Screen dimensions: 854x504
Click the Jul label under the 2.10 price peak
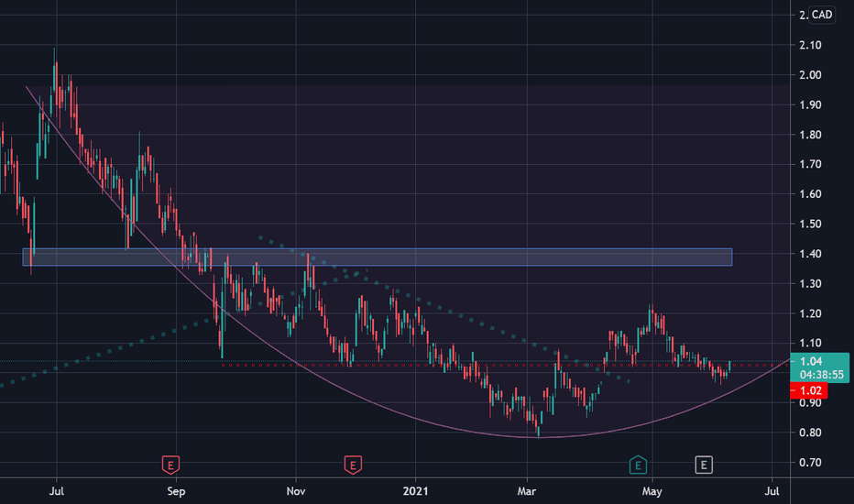coord(57,491)
